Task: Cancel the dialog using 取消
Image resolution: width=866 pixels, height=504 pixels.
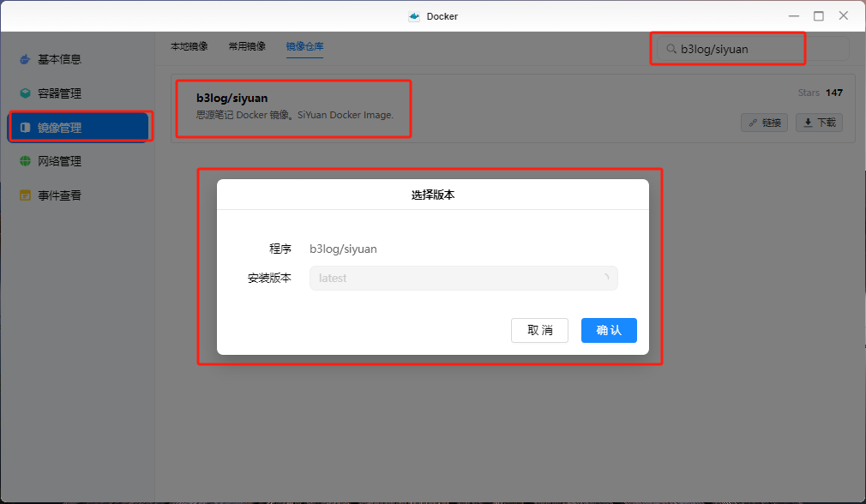Action: click(539, 330)
